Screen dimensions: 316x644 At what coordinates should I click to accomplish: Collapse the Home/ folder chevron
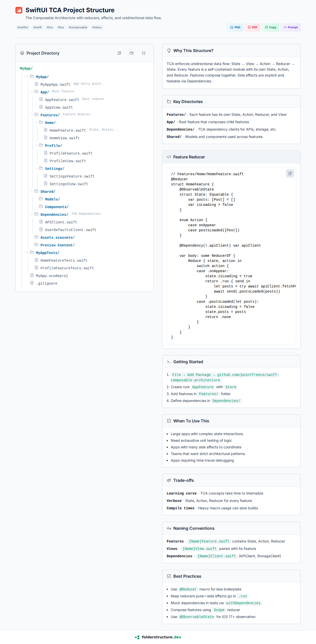36,122
